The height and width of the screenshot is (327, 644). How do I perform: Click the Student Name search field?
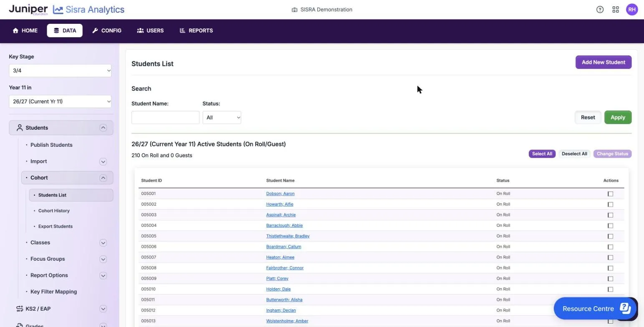pyautogui.click(x=165, y=118)
